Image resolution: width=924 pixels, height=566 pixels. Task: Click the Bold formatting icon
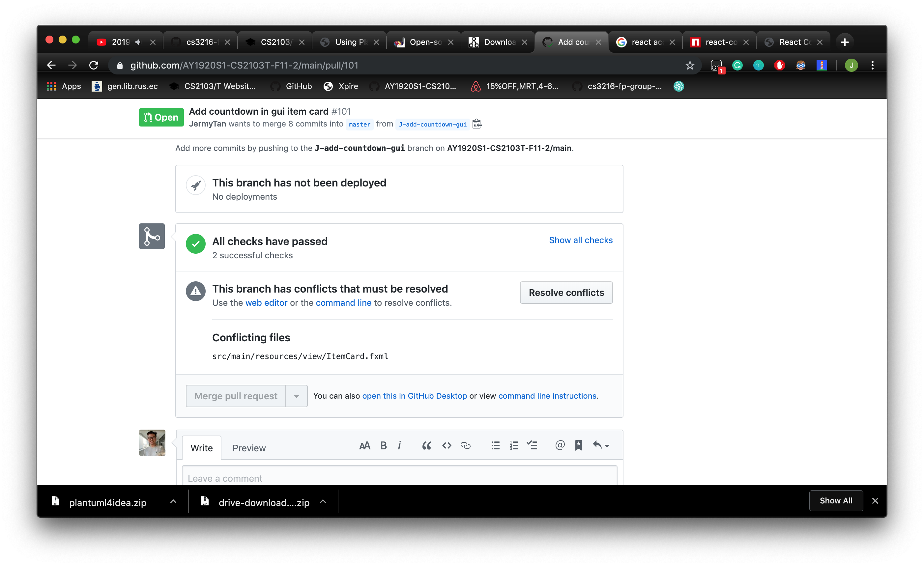click(x=383, y=445)
